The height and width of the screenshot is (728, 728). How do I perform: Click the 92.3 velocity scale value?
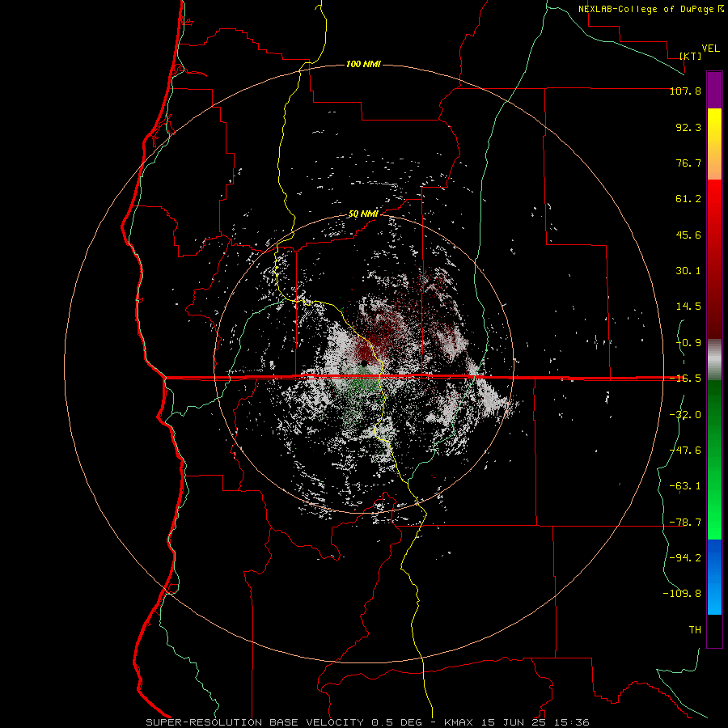pos(688,127)
